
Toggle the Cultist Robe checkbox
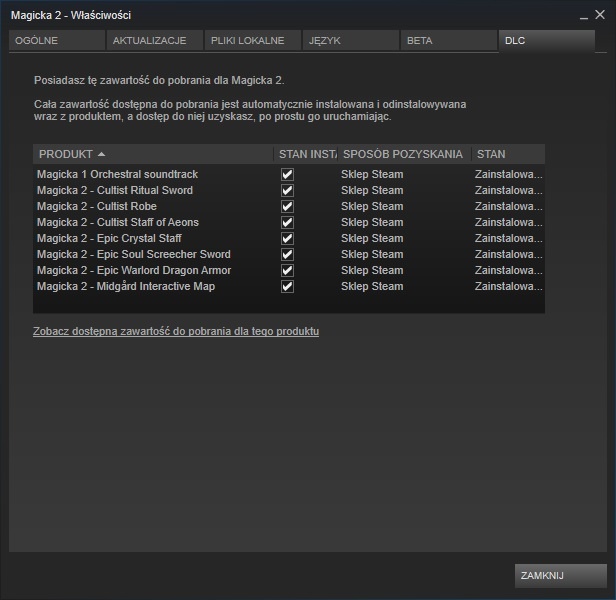(287, 207)
